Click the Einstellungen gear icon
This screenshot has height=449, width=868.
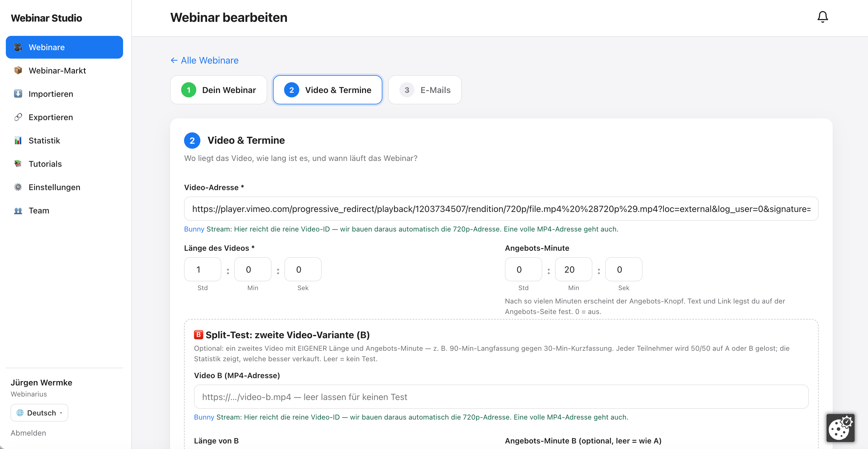[x=18, y=187]
